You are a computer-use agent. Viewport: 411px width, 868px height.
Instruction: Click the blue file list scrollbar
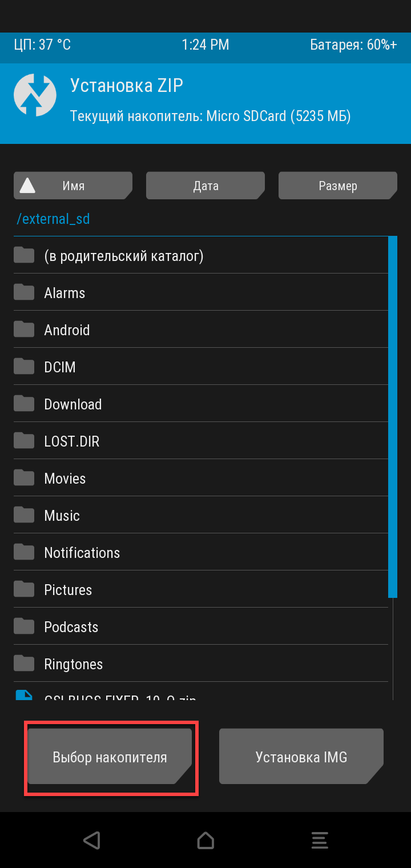[x=393, y=417]
